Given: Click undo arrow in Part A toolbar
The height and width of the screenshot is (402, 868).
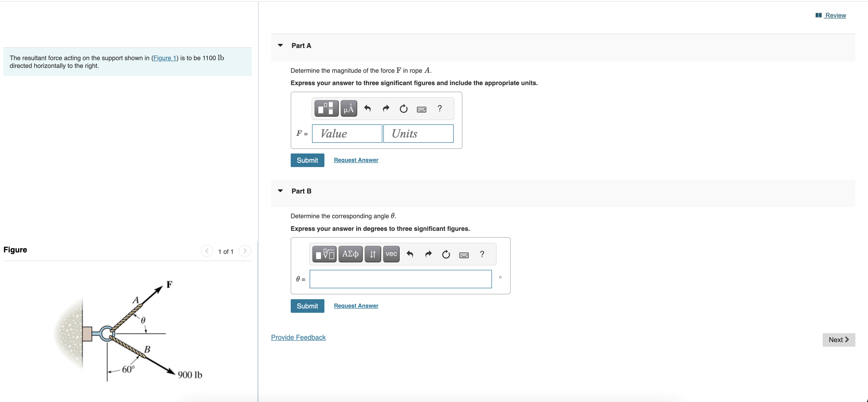Looking at the screenshot, I should [x=367, y=109].
